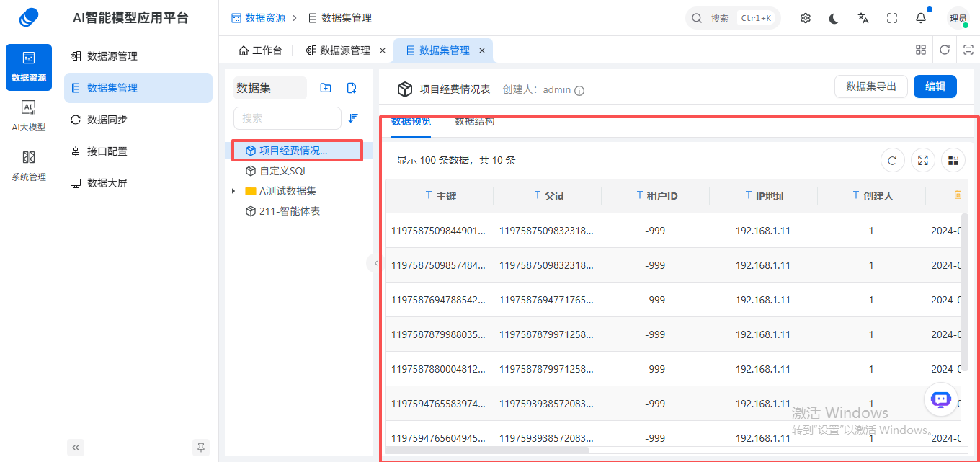Click the platform logo icon
Viewport: 980px width, 462px height.
point(29,17)
